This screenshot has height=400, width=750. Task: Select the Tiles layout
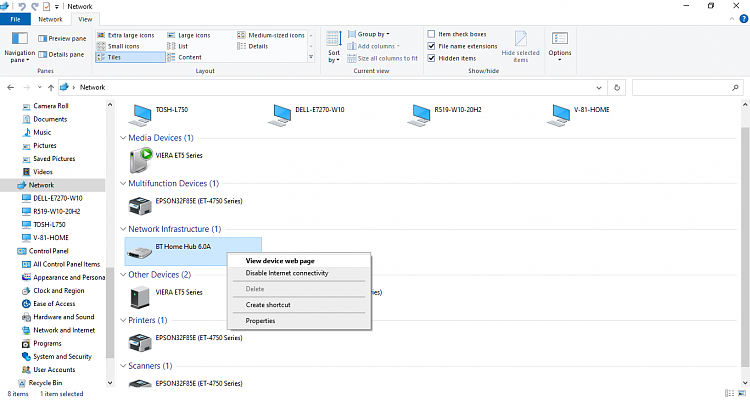tap(131, 57)
